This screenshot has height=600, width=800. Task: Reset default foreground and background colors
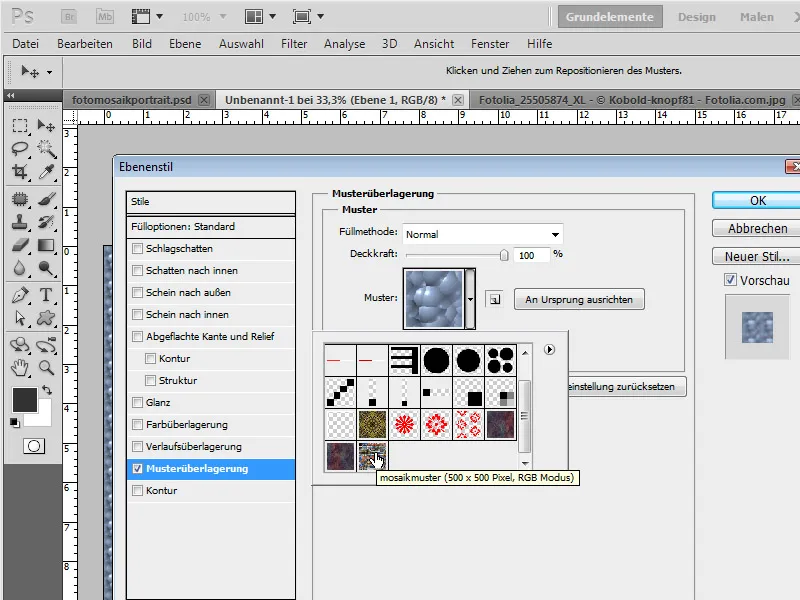click(x=15, y=422)
